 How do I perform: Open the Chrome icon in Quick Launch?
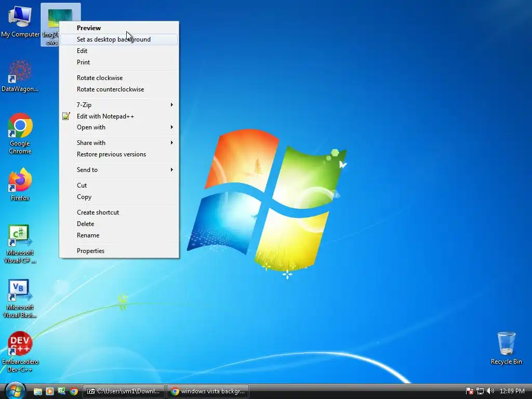tap(74, 391)
